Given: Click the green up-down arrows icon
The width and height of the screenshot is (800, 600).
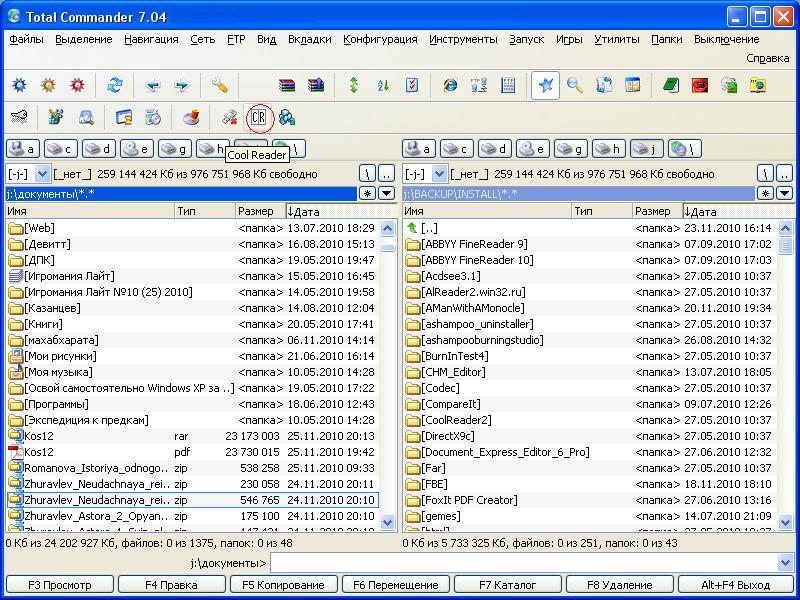Looking at the screenshot, I should click(x=354, y=85).
